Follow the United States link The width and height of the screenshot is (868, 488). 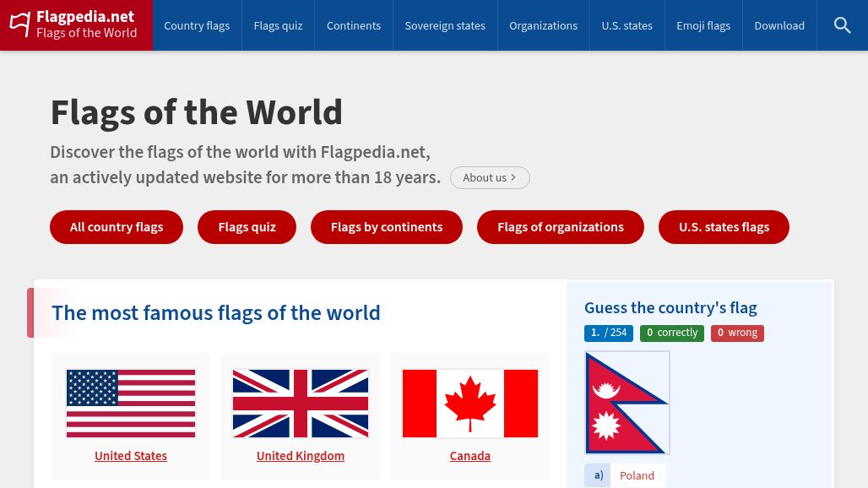coord(131,456)
